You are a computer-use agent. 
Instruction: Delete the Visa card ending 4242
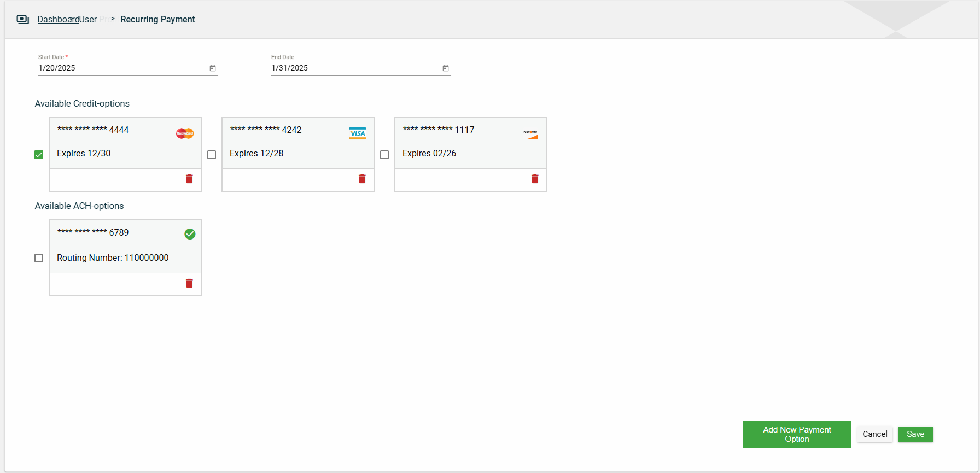point(362,179)
